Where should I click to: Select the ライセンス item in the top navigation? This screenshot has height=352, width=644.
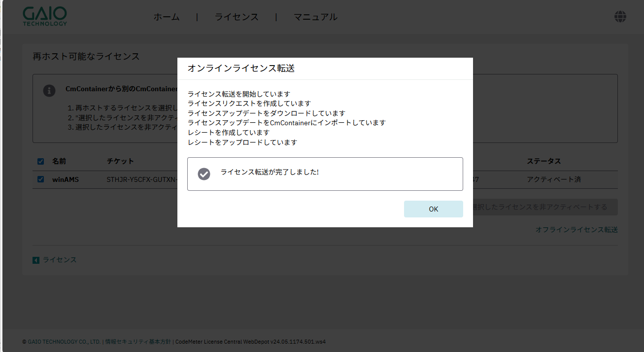[x=237, y=17]
